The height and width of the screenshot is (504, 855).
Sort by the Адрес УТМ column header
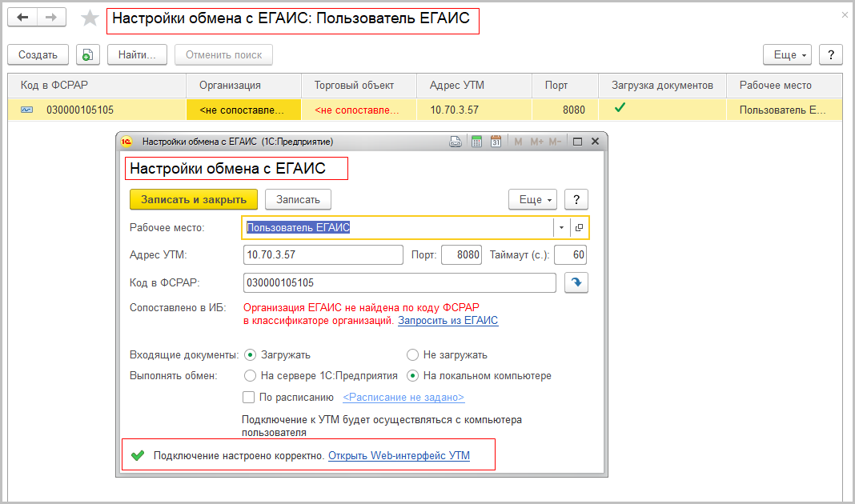[475, 86]
